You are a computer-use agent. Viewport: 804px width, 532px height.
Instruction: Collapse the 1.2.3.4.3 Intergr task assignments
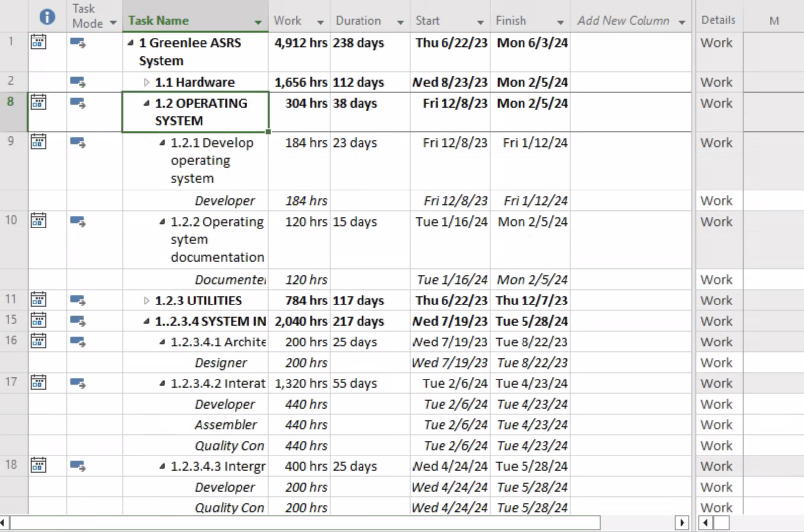[x=162, y=467]
